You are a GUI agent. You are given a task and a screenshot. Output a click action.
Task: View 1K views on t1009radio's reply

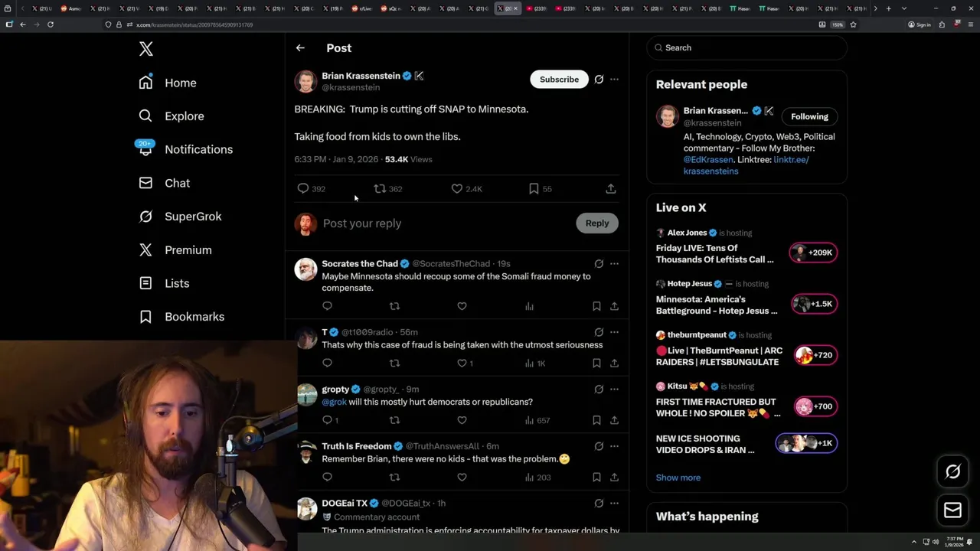(x=535, y=364)
